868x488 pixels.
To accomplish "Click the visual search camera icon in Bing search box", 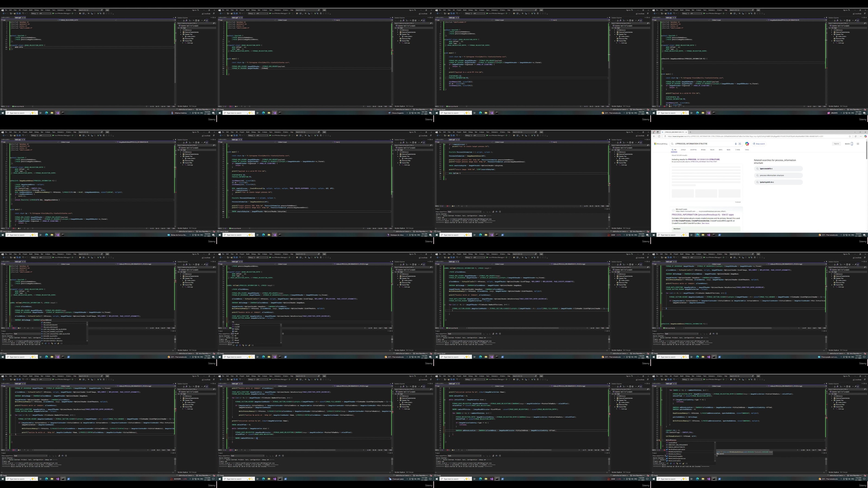I will pos(740,144).
